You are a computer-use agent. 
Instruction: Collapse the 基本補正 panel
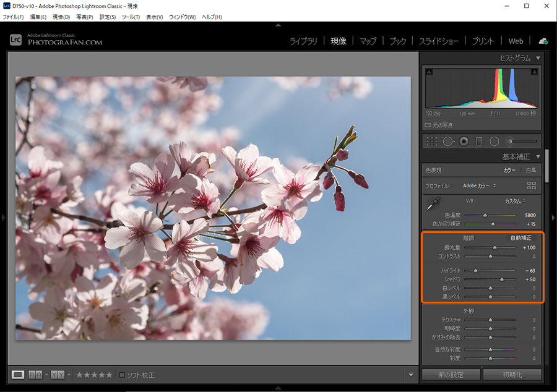pyautogui.click(x=538, y=156)
